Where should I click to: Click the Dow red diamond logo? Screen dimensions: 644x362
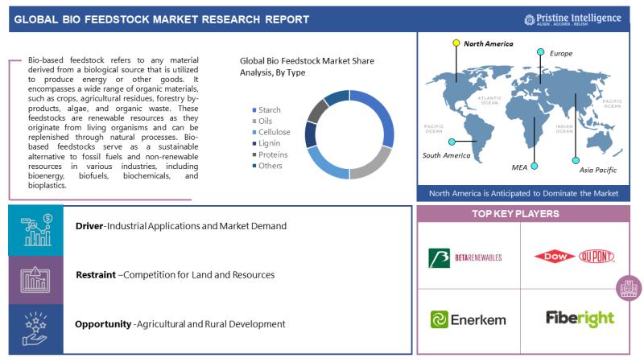(x=555, y=257)
